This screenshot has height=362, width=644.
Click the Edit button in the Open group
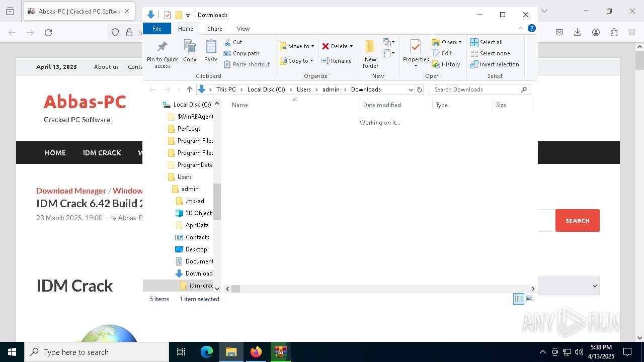[442, 53]
